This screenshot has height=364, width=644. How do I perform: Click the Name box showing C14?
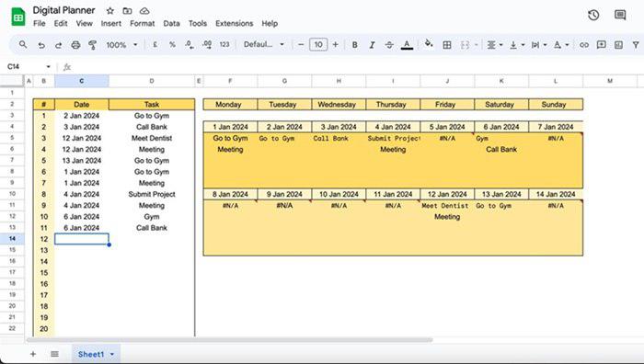pyautogui.click(x=25, y=66)
